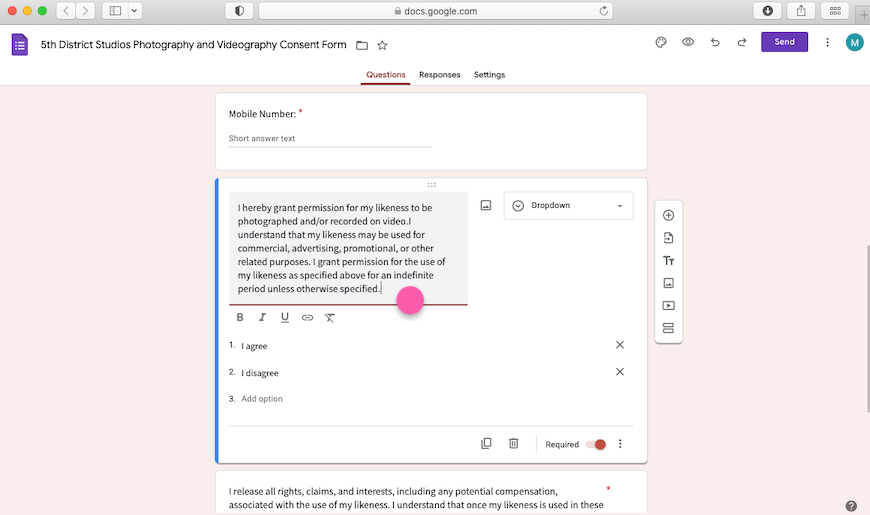Screen dimensions: 870x515
Task: Switch to the Responses tab
Action: point(440,75)
